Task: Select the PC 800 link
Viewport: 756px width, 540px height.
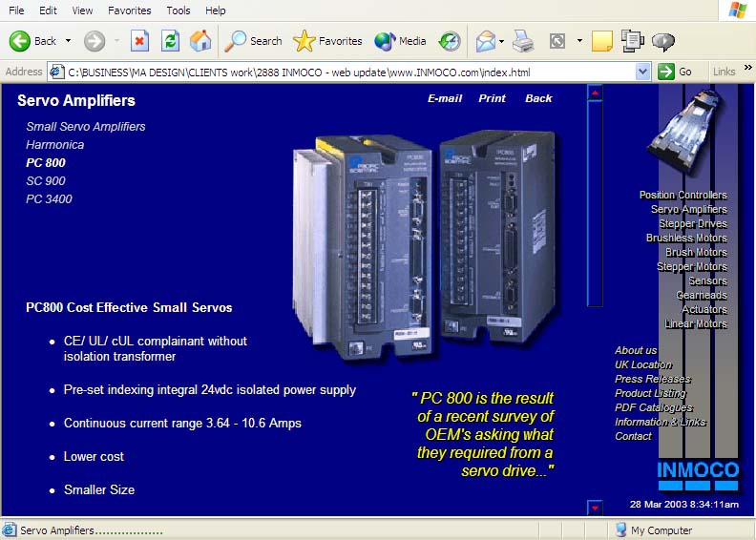Action: coord(45,163)
